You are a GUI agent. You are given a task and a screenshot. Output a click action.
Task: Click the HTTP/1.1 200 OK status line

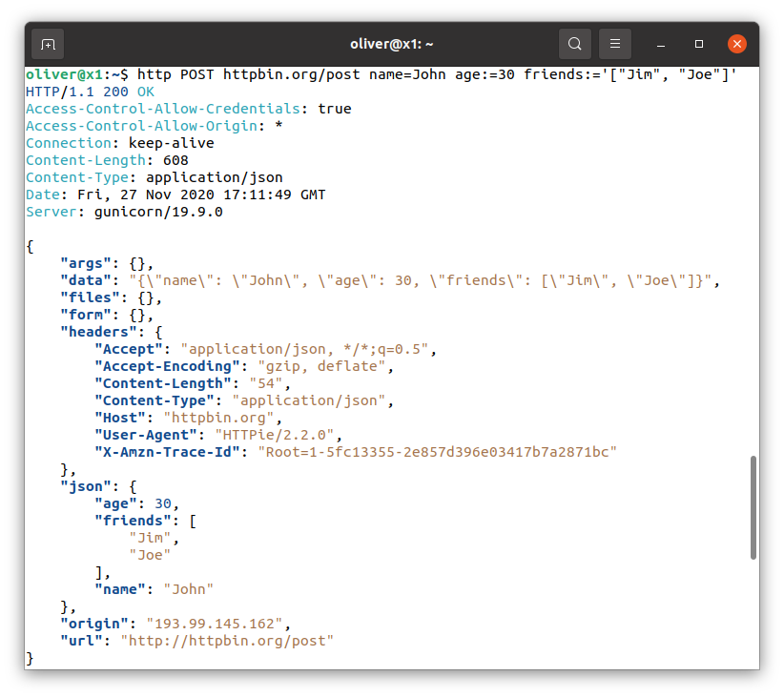(x=90, y=92)
